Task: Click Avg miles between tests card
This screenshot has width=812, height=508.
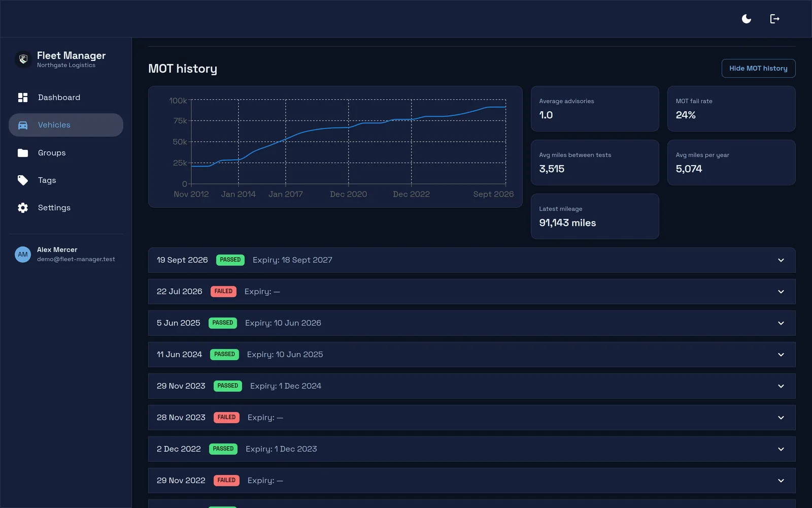Action: pos(595,163)
